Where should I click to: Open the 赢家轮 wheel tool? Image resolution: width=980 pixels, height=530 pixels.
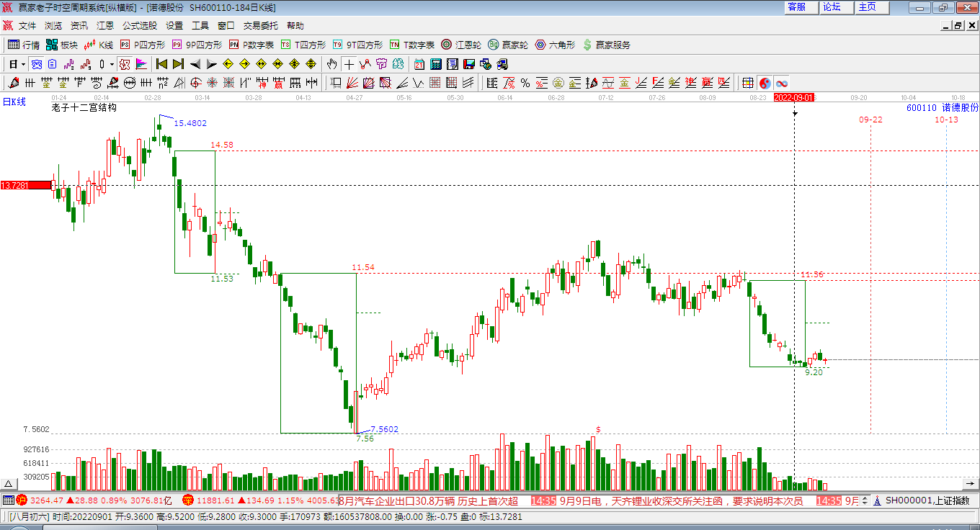point(508,45)
